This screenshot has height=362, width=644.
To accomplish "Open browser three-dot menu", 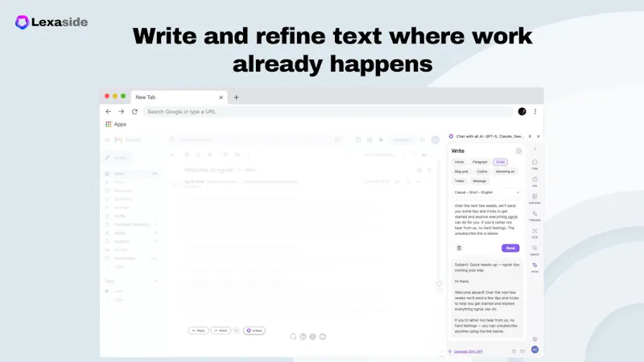I will tap(535, 112).
